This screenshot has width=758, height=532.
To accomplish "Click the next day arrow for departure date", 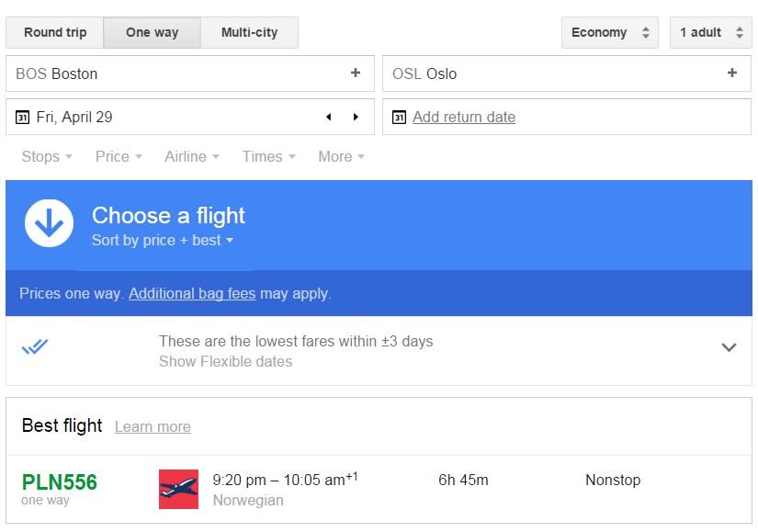I will (x=356, y=117).
